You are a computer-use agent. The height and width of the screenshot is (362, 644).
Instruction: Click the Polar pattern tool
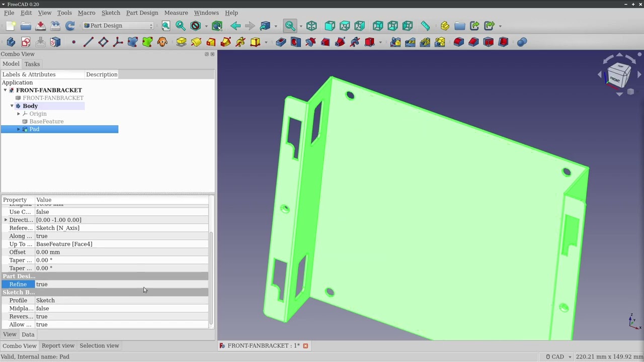click(425, 42)
